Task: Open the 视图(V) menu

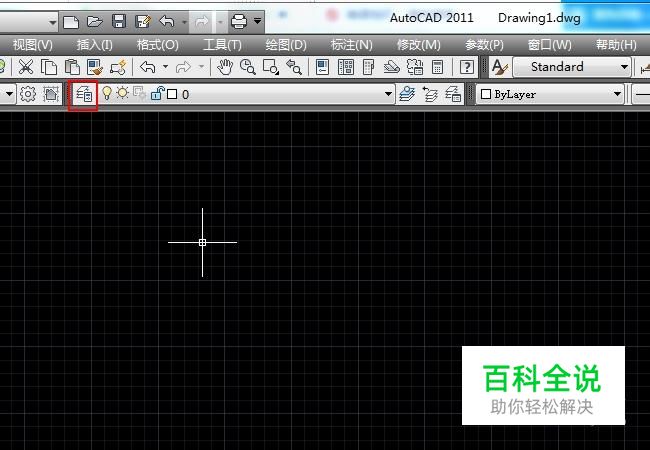Action: coord(33,45)
